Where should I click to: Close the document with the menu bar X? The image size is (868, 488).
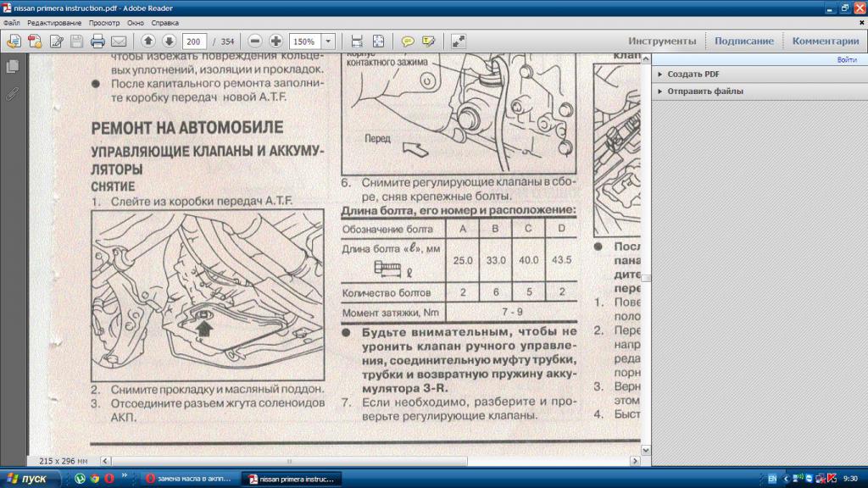point(861,23)
